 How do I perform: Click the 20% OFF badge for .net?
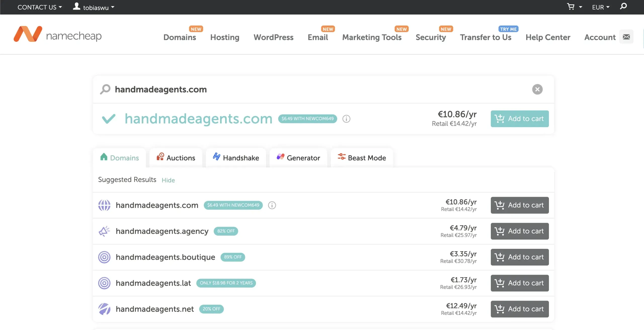211,309
